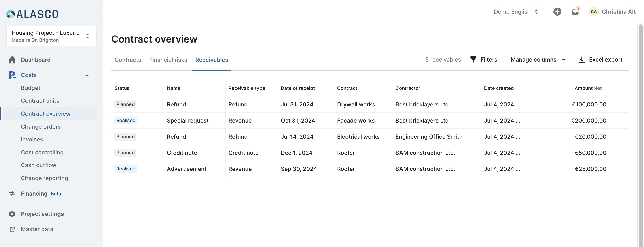Viewport: 644px width, 247px height.
Task: Collapse the Costs menu arrow
Action: [x=87, y=75]
